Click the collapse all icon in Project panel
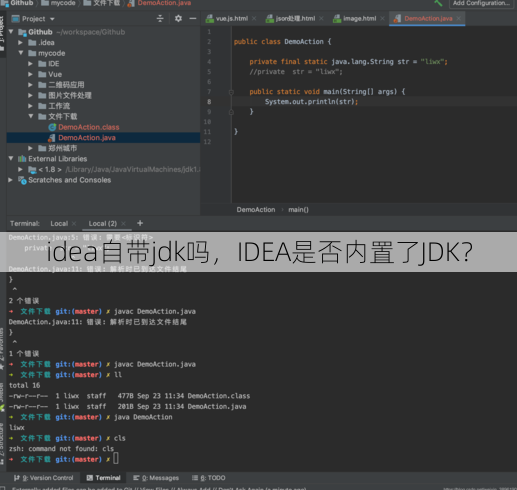 point(160,19)
